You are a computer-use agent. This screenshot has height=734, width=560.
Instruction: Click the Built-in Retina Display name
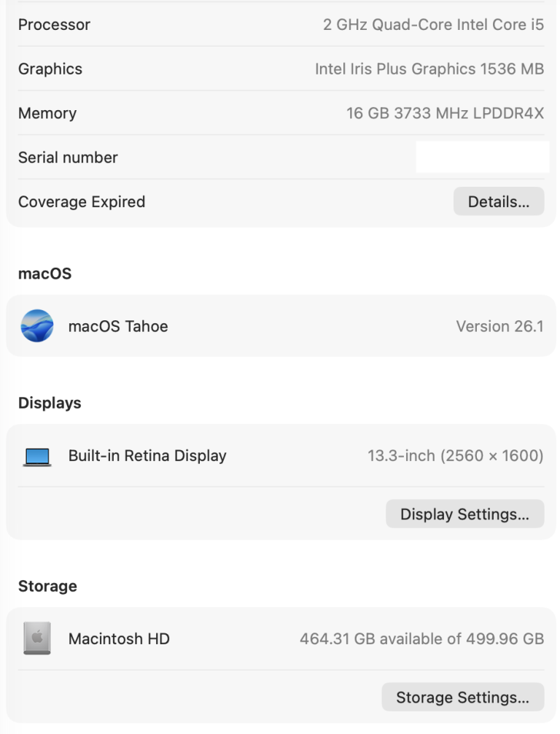(147, 456)
